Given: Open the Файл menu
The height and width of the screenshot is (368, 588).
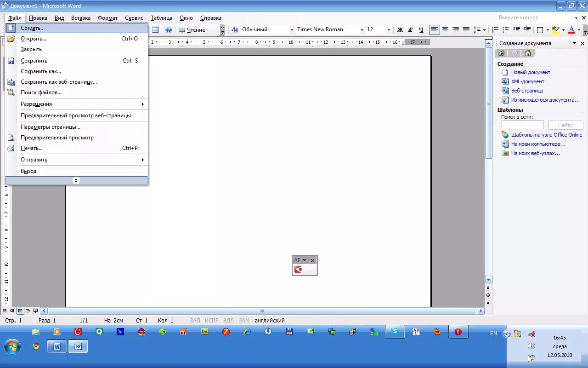Looking at the screenshot, I should (x=15, y=18).
